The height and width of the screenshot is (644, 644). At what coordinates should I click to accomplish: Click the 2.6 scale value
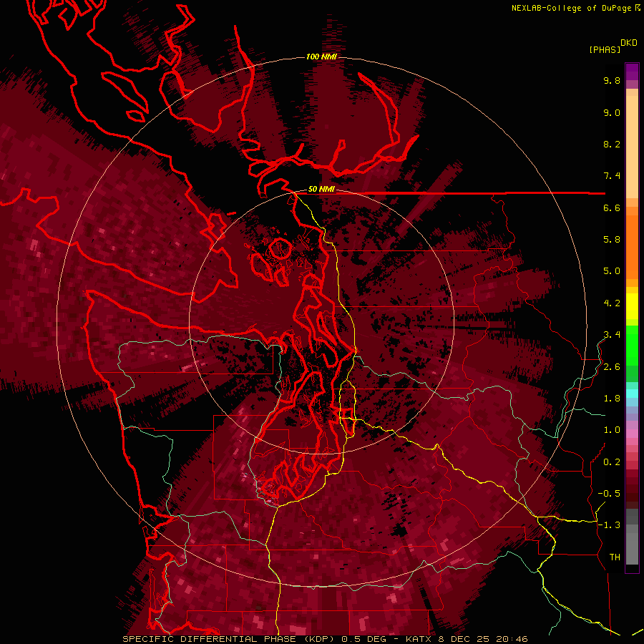click(612, 367)
